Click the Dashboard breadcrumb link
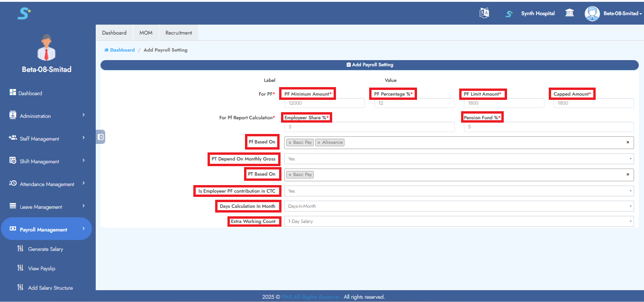The image size is (644, 302). 122,50
